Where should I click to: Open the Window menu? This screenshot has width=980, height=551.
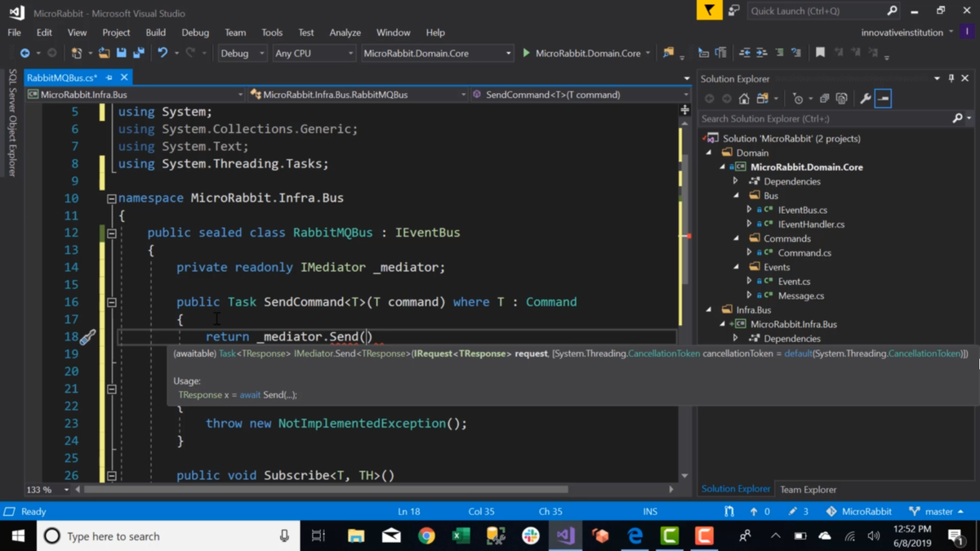point(393,33)
